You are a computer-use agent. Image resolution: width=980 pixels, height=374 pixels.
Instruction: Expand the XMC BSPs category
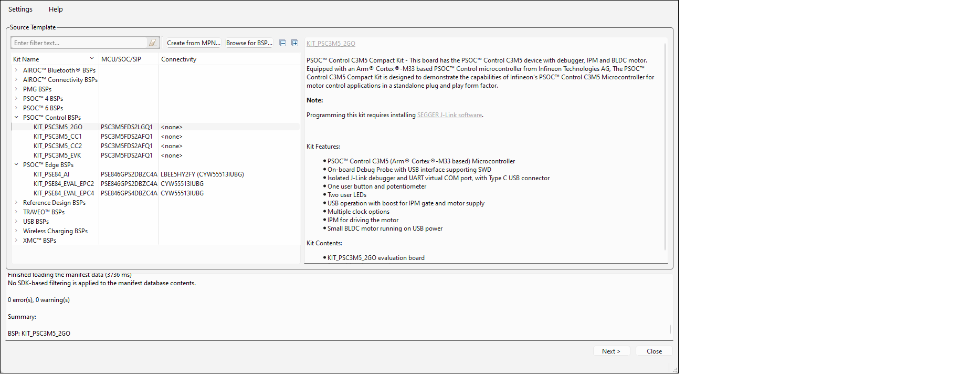[16, 240]
